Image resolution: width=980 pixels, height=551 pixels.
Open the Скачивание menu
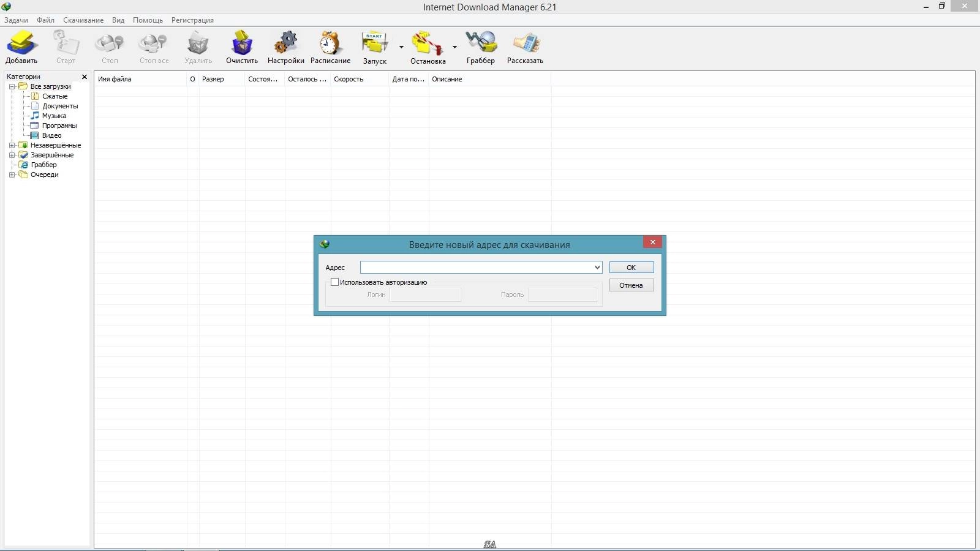83,20
